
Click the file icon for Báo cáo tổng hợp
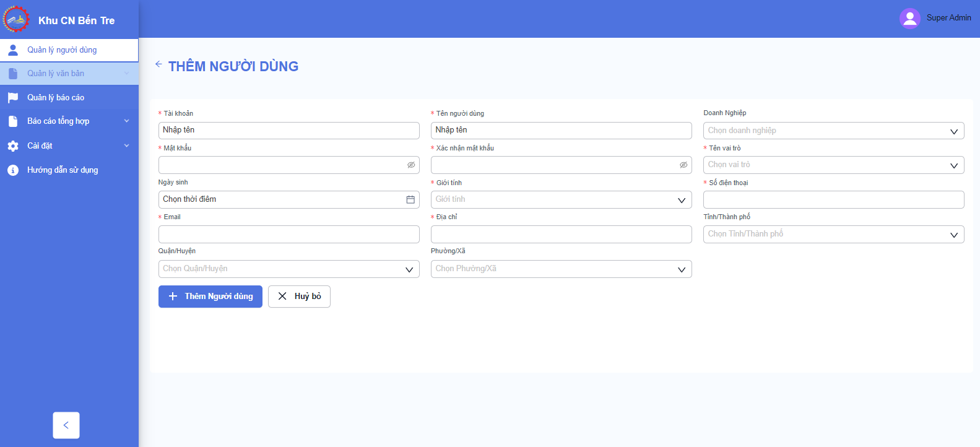13,121
